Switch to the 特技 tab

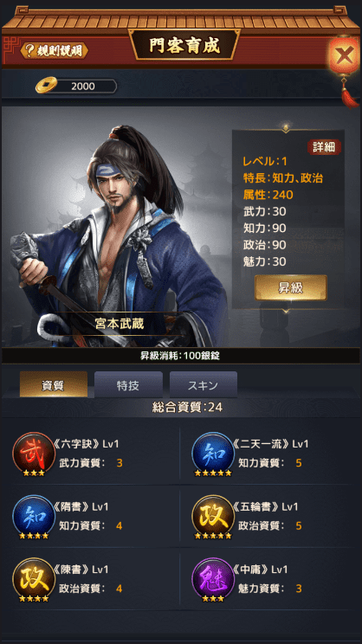(128, 385)
